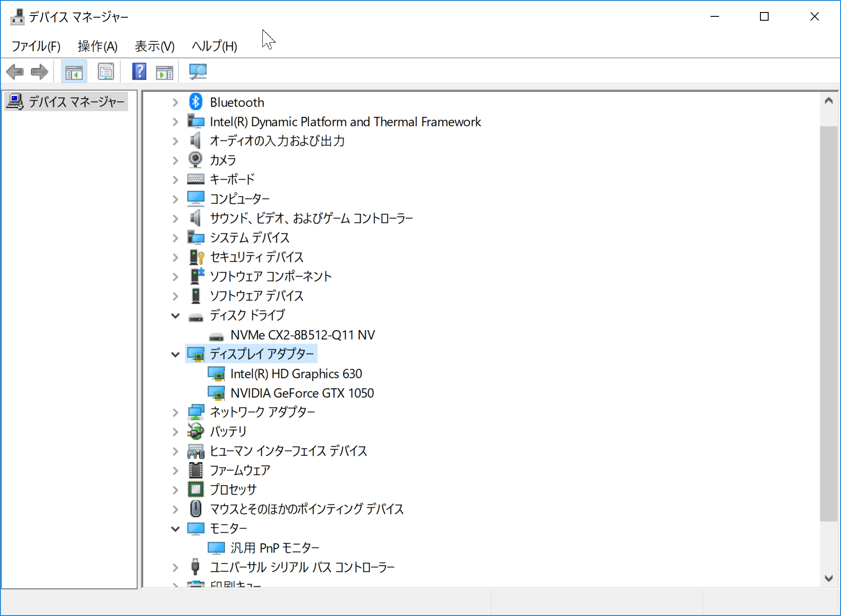
Task: Click the ディスク ドライブ drive icon
Action: tap(196, 317)
